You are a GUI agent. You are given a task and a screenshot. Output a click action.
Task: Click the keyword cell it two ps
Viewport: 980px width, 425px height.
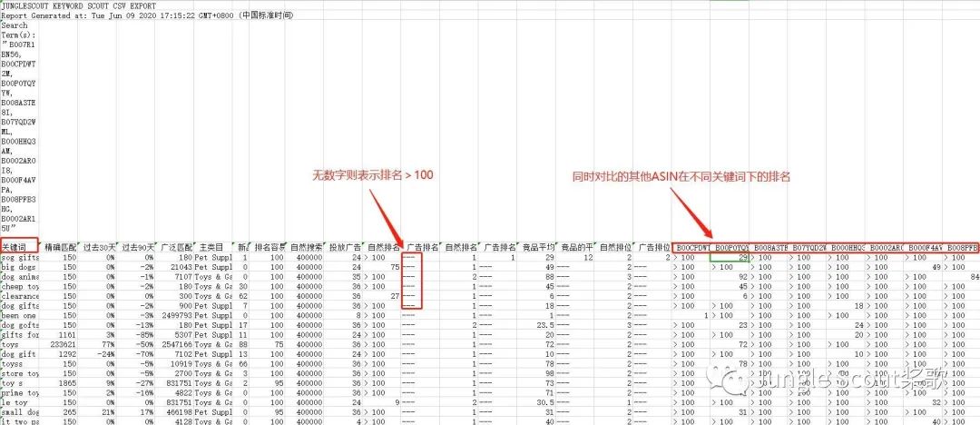point(19,422)
